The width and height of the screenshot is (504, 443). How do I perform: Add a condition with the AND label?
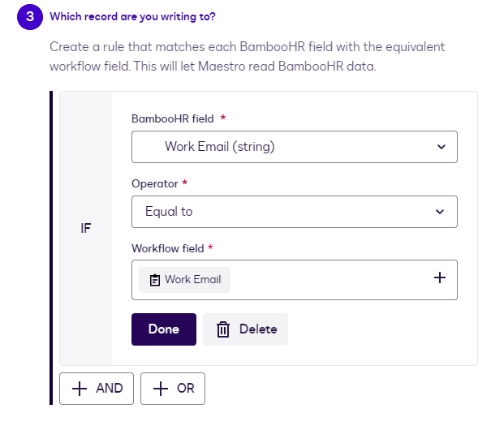click(x=109, y=389)
